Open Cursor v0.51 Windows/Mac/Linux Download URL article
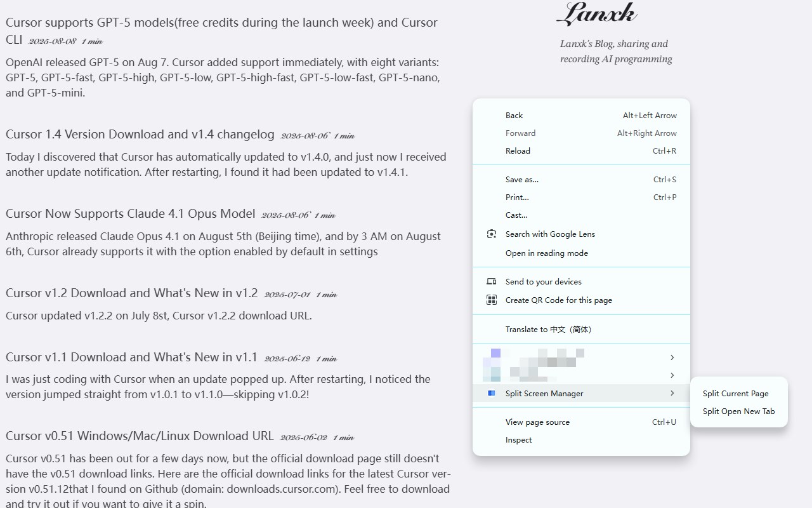Image resolution: width=812 pixels, height=508 pixels. tap(140, 436)
